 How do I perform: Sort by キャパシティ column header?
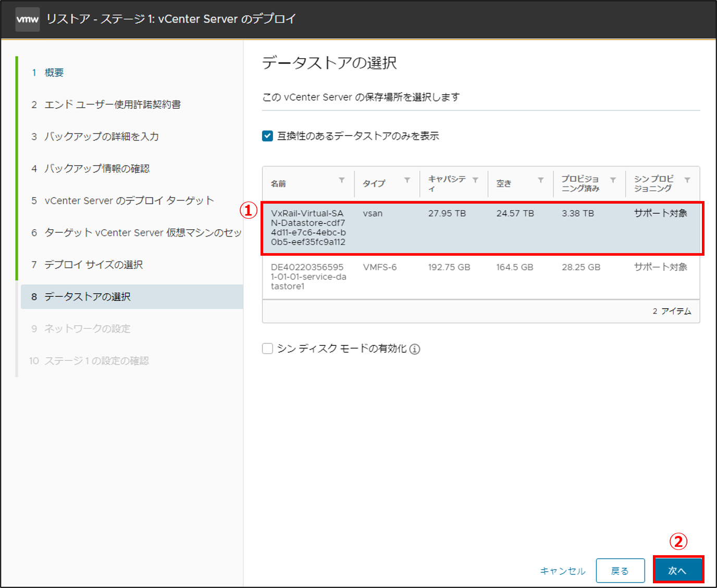click(x=447, y=183)
